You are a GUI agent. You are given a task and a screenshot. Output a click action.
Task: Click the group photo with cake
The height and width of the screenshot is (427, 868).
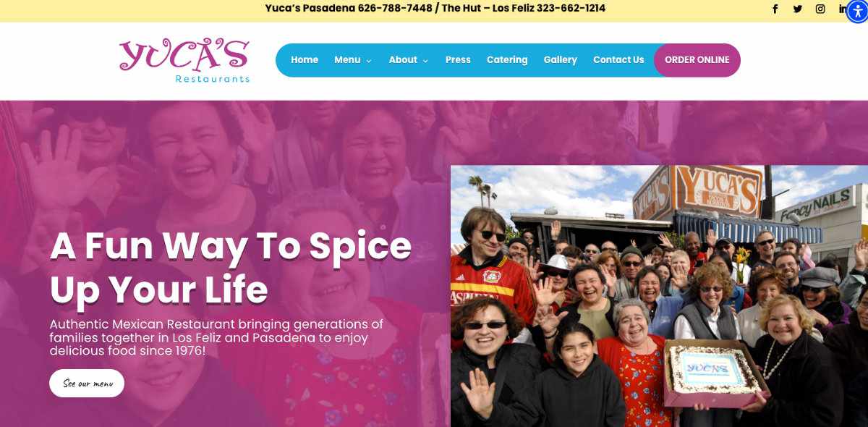659,296
